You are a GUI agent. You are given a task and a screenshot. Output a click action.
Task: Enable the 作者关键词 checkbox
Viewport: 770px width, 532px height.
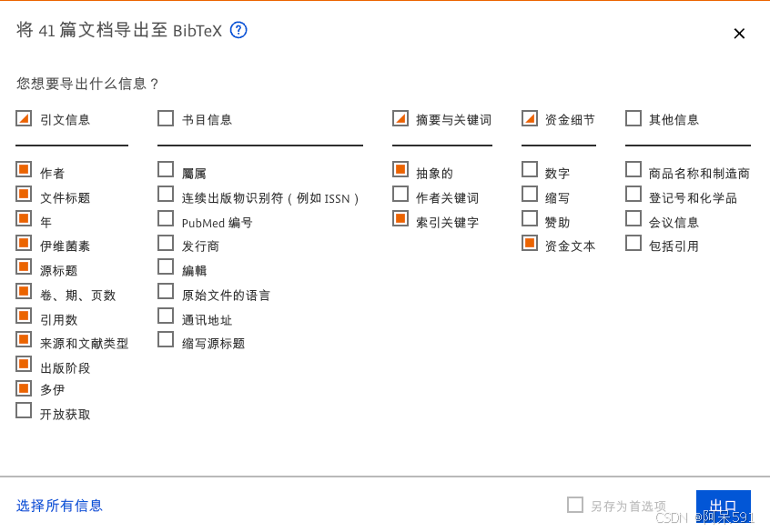tap(400, 195)
